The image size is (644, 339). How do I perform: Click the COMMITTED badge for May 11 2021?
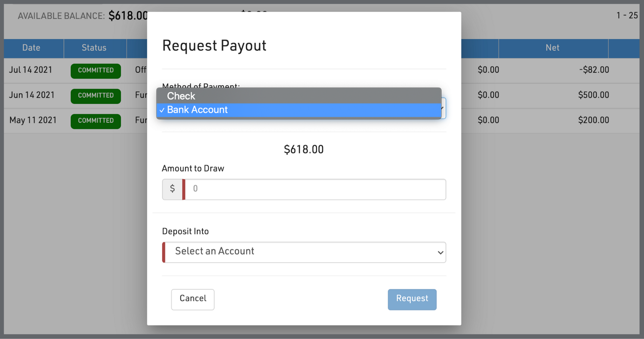point(96,121)
